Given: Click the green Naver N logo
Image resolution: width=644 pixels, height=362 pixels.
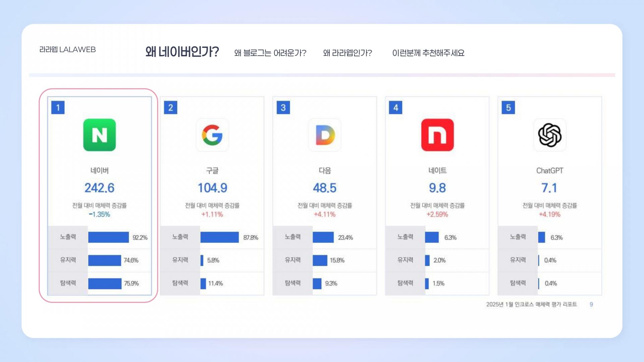Looking at the screenshot, I should coord(99,135).
